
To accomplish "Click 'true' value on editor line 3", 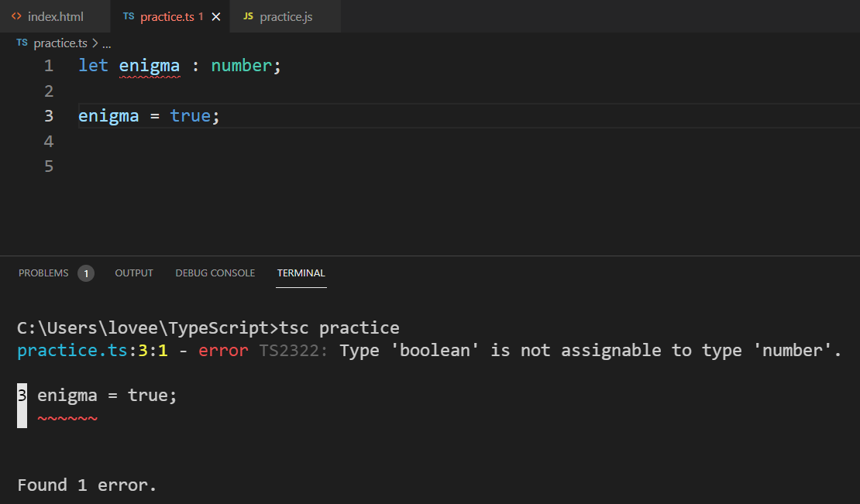I will (190, 115).
